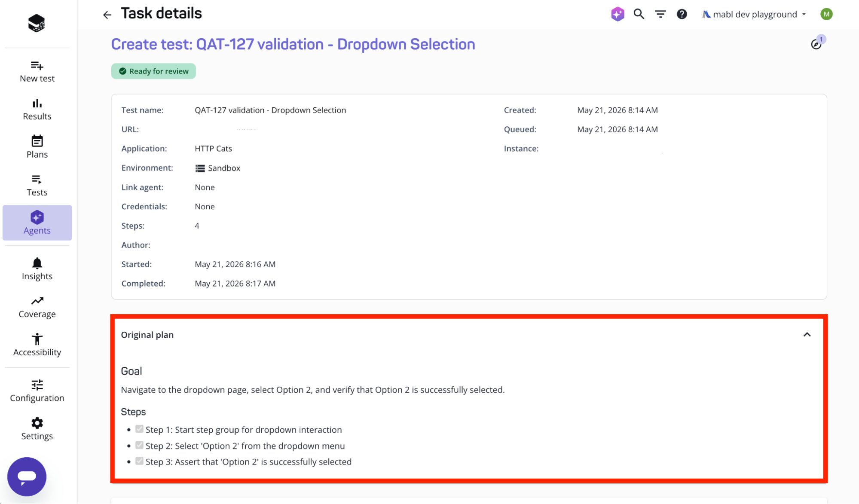Click the green M user avatar
This screenshot has height=504, width=859.
click(x=826, y=14)
